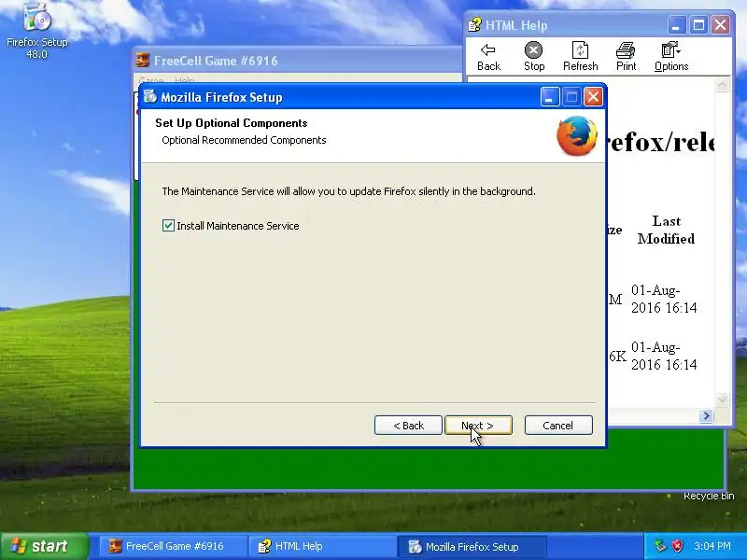The image size is (747, 560).
Task: Minimize the HTML Help window
Action: pyautogui.click(x=676, y=25)
